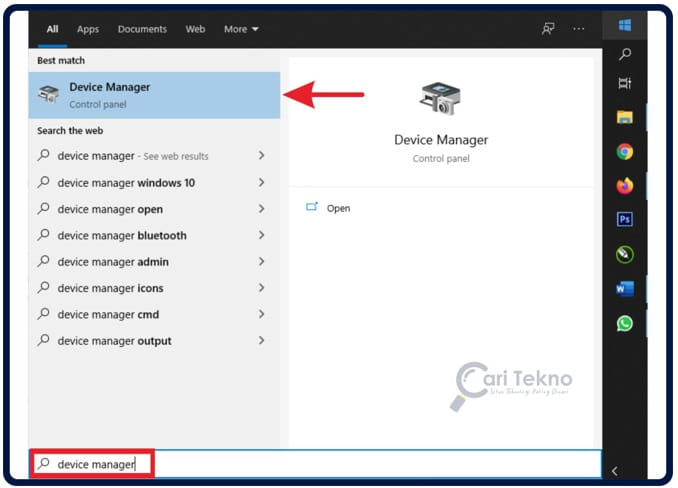
Task: Click the large Device Manager preview icon
Action: tap(440, 99)
